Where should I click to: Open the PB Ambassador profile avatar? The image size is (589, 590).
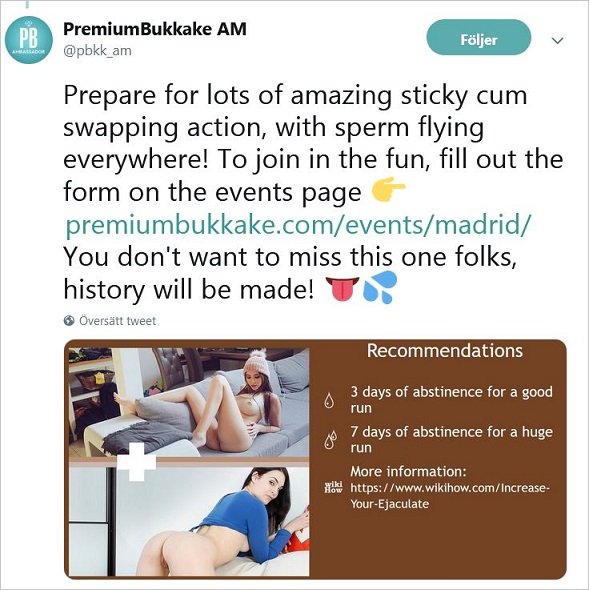[x=29, y=40]
